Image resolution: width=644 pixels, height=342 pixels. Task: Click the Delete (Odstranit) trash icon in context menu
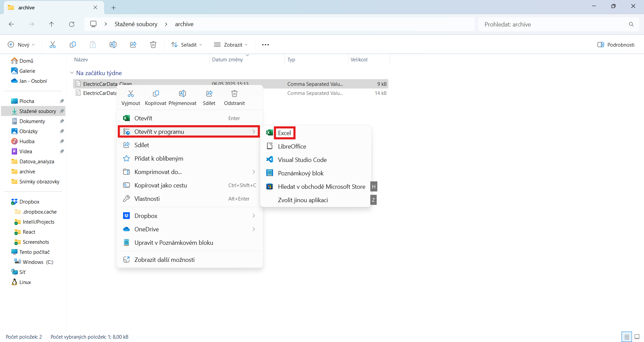pyautogui.click(x=234, y=94)
